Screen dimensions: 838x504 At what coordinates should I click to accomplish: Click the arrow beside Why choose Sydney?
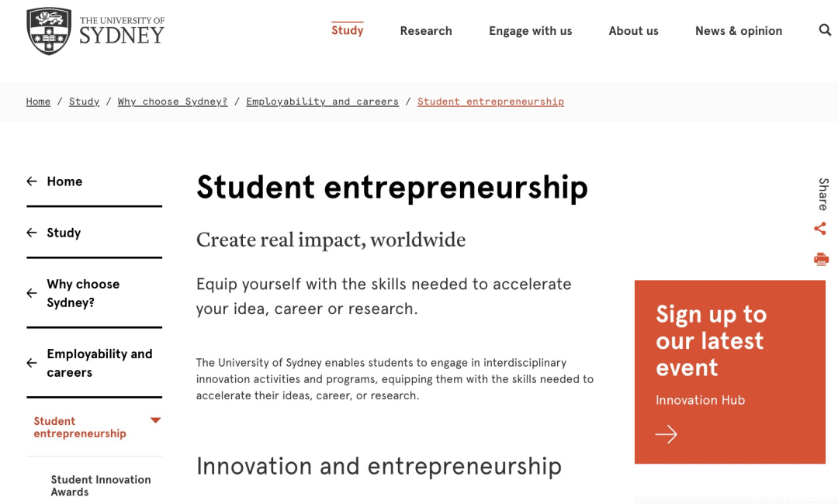click(32, 293)
